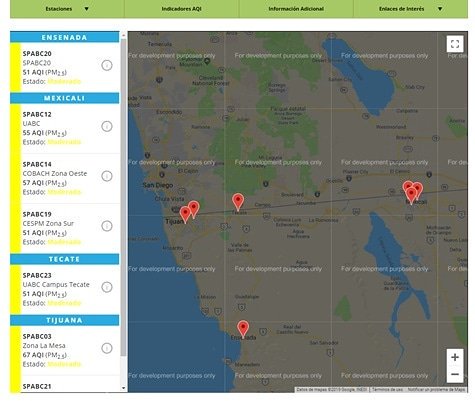Open info icon for Zona La Mesa
Screen dimensions: 475x401
107,348
